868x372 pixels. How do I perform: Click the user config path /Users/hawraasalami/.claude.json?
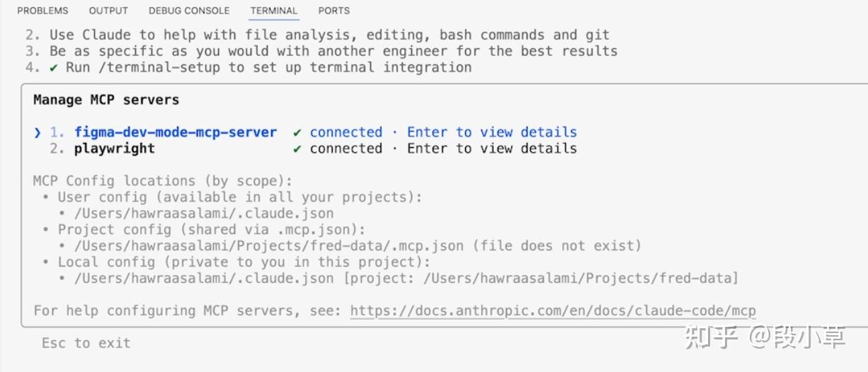[204, 213]
